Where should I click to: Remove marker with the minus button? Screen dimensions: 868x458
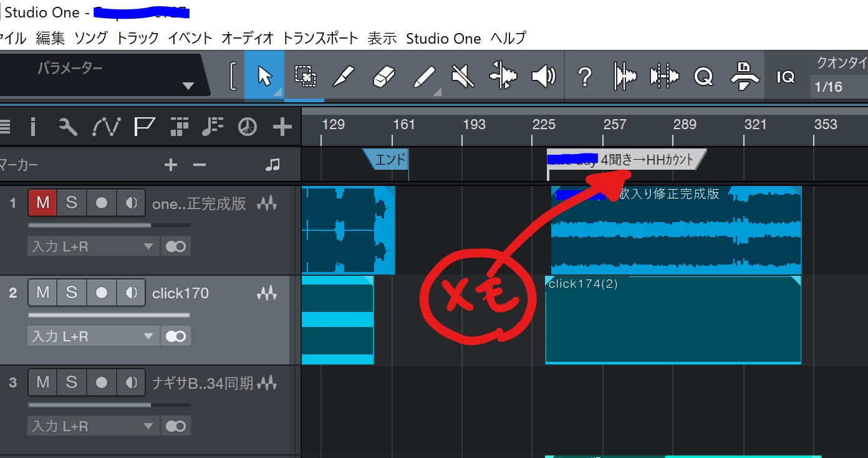tap(199, 165)
